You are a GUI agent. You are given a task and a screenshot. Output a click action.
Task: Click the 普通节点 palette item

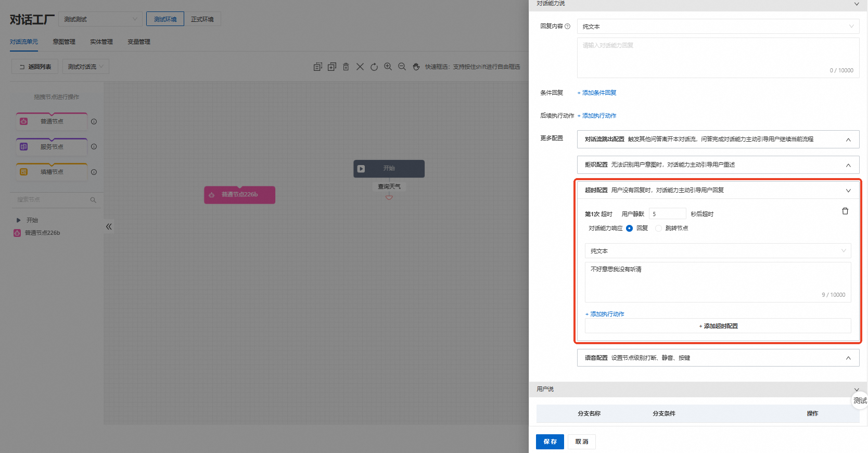click(52, 121)
